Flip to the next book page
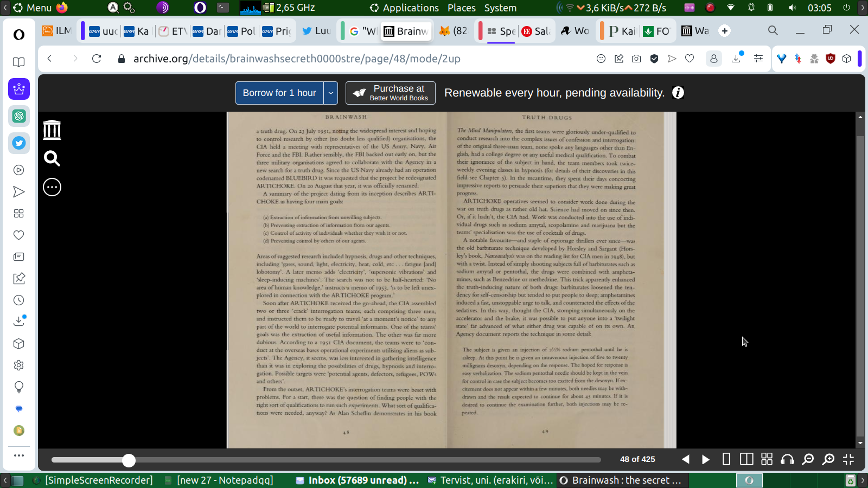Viewport: 868px width, 488px height. tap(706, 460)
